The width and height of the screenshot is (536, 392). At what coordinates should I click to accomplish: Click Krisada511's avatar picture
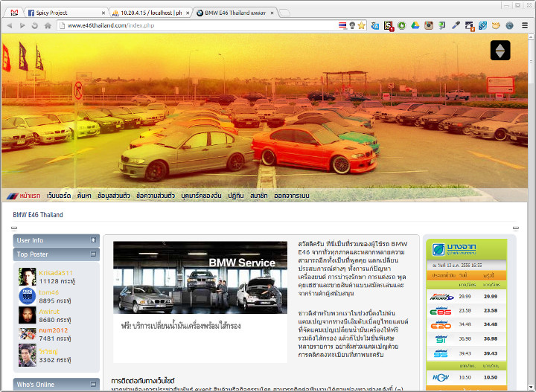(28, 277)
